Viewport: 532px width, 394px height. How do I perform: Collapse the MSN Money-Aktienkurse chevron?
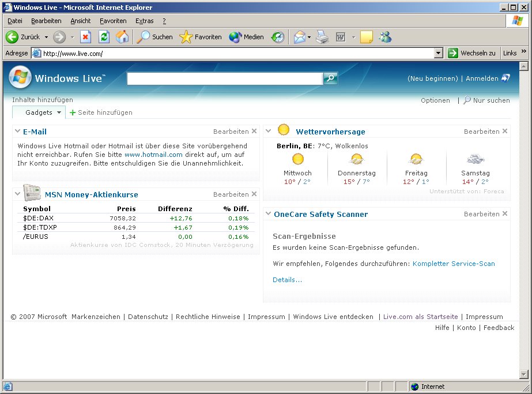[18, 194]
